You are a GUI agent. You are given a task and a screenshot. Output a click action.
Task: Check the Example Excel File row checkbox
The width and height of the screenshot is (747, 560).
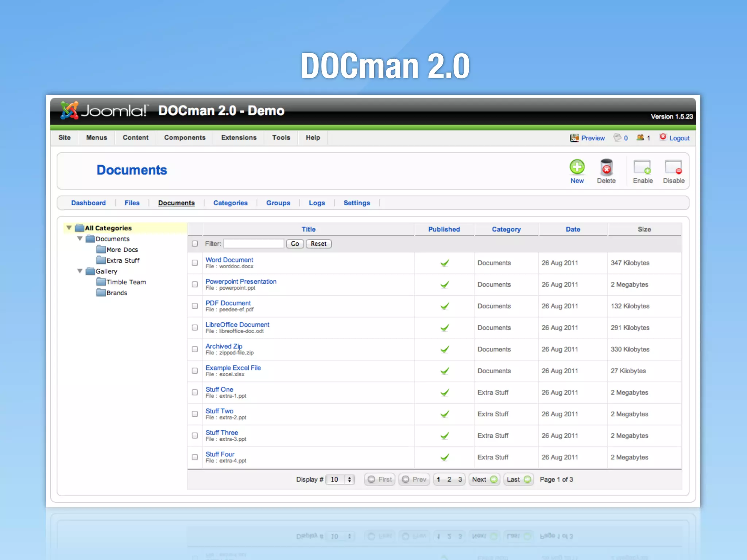tap(195, 371)
